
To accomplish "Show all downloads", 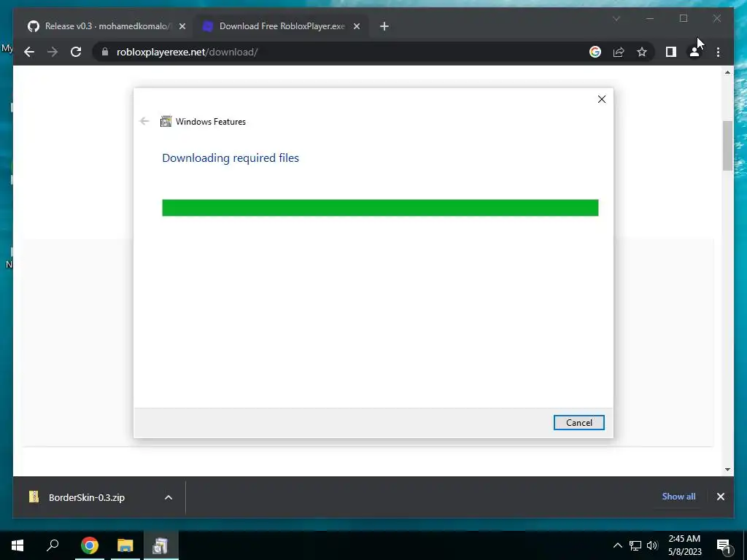I will click(678, 496).
